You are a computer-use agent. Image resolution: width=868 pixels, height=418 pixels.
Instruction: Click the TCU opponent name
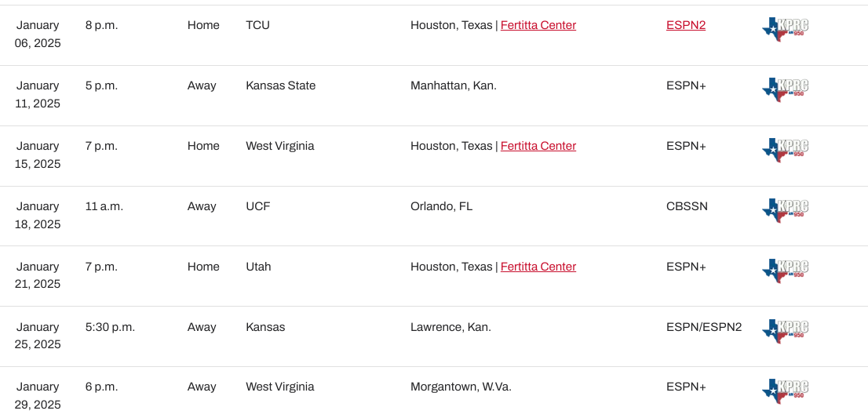tap(258, 25)
